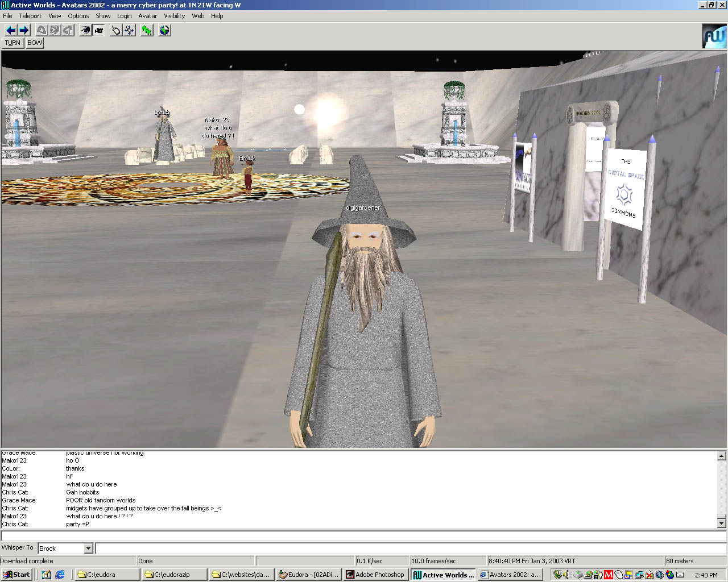
Task: Open Adobe Photoshop from the taskbar
Action: pos(375,575)
